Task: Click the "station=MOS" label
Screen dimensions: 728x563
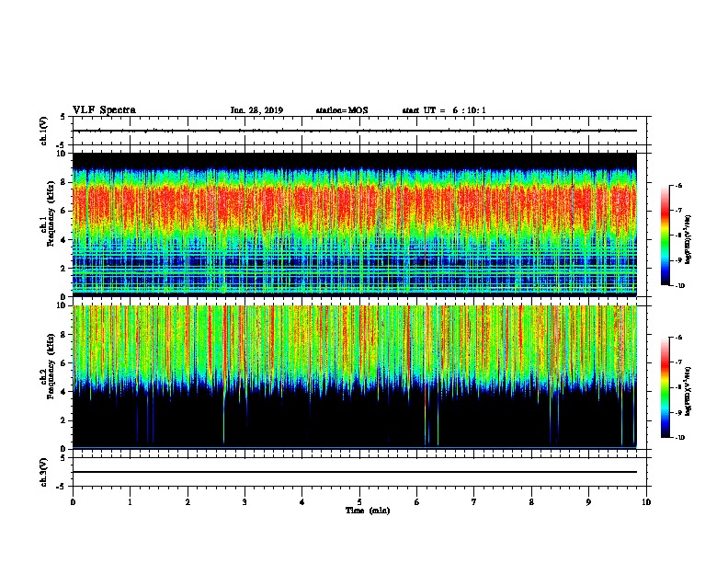Action: (x=342, y=110)
